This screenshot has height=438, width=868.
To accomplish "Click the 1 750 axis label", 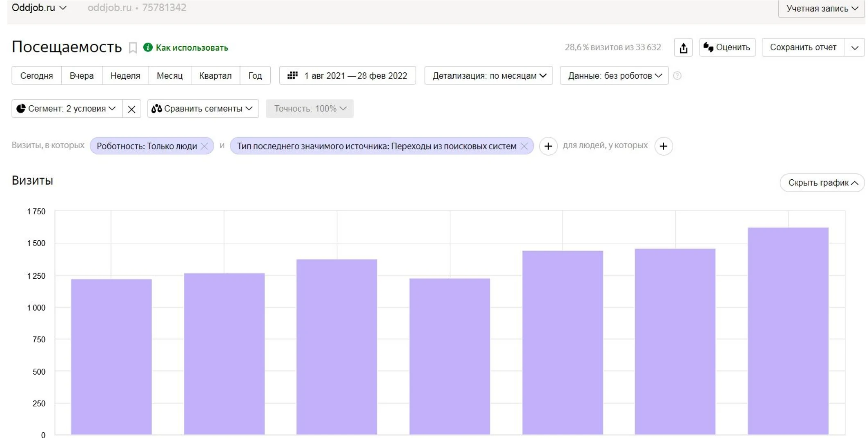I will [x=36, y=212].
